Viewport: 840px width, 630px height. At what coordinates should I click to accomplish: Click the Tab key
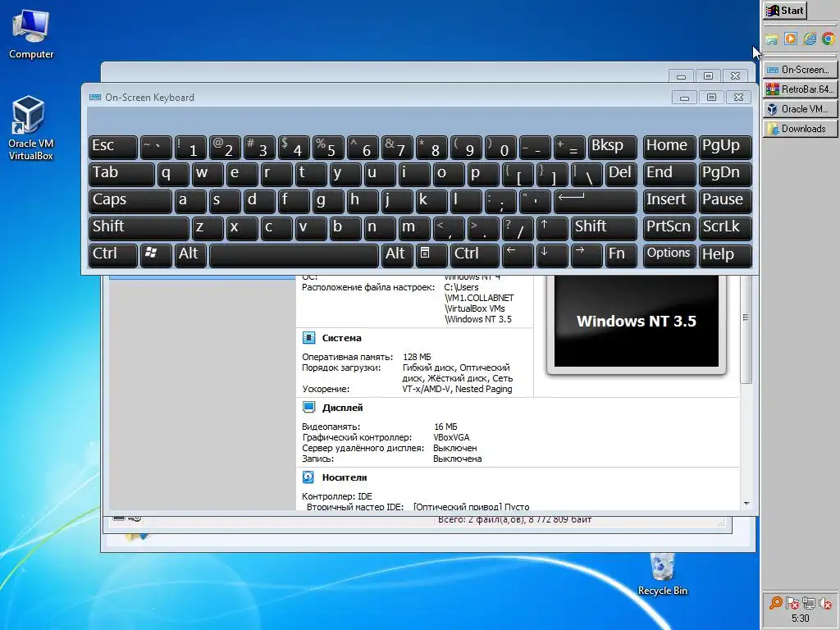121,175
